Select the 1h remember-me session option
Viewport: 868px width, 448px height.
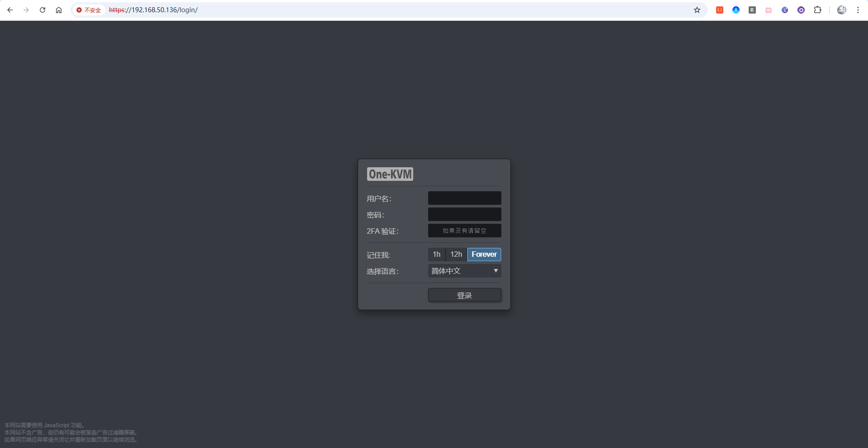pyautogui.click(x=436, y=254)
